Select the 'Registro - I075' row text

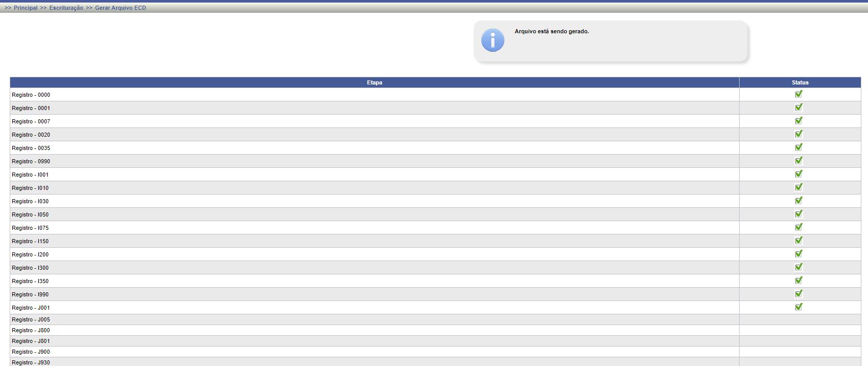[30, 228]
